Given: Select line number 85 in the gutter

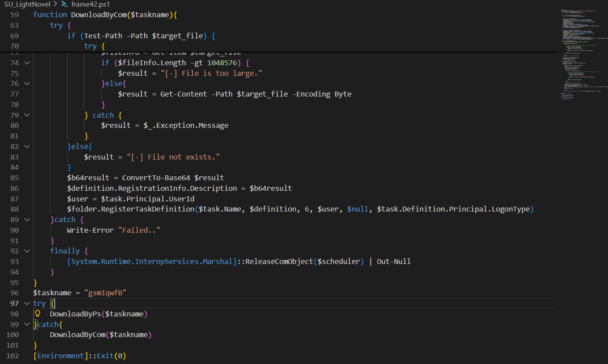Looking at the screenshot, I should coord(14,178).
